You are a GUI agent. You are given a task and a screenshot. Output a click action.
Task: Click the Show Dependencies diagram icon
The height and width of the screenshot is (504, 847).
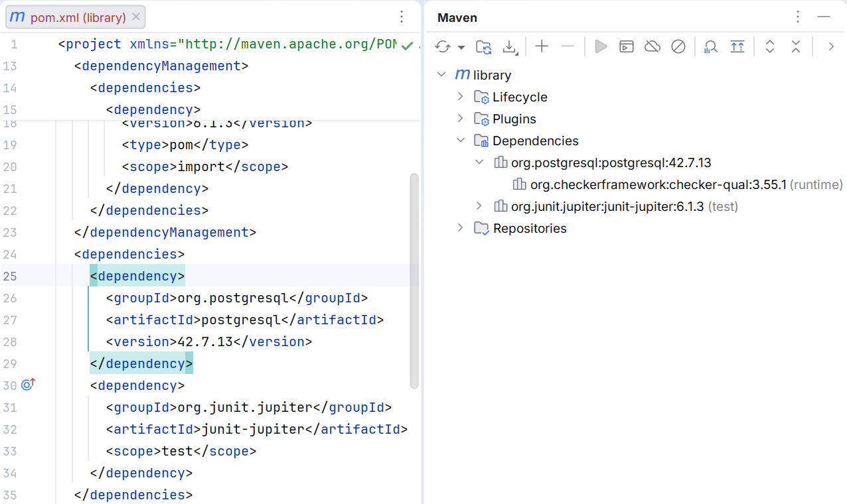pos(737,46)
